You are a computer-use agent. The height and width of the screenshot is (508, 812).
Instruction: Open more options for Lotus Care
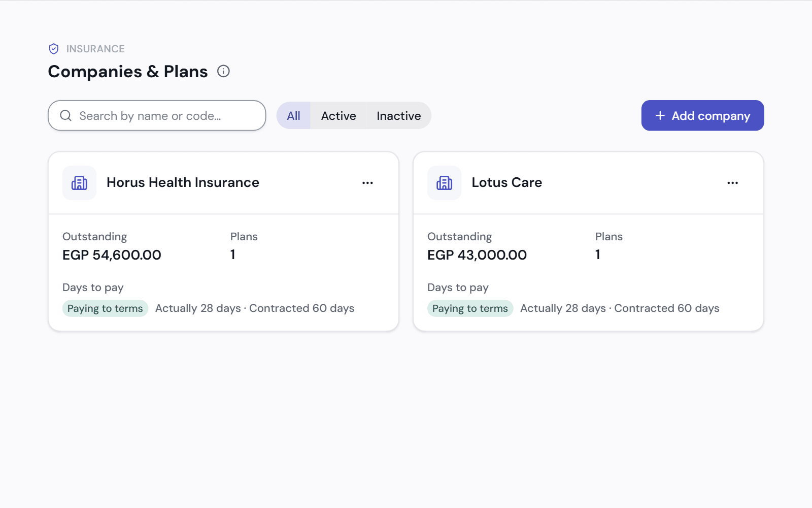[732, 183]
